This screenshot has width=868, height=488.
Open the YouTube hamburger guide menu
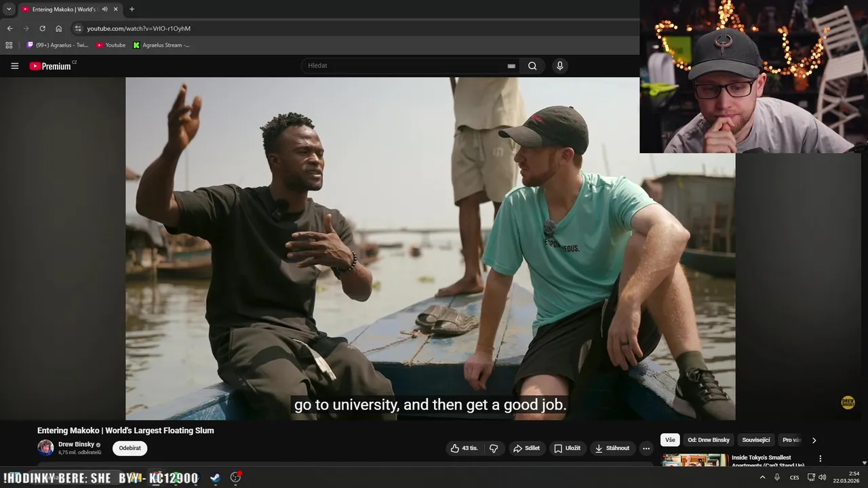[14, 66]
